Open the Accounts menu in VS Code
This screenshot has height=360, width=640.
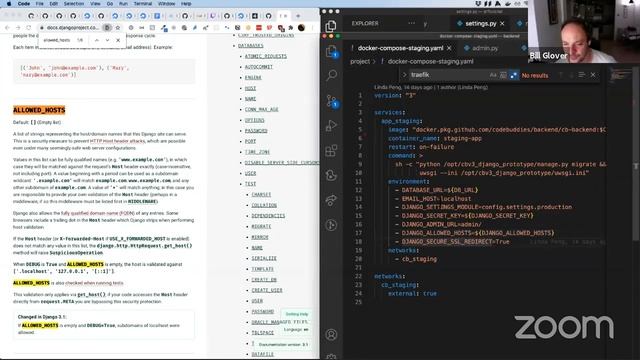coord(331,335)
